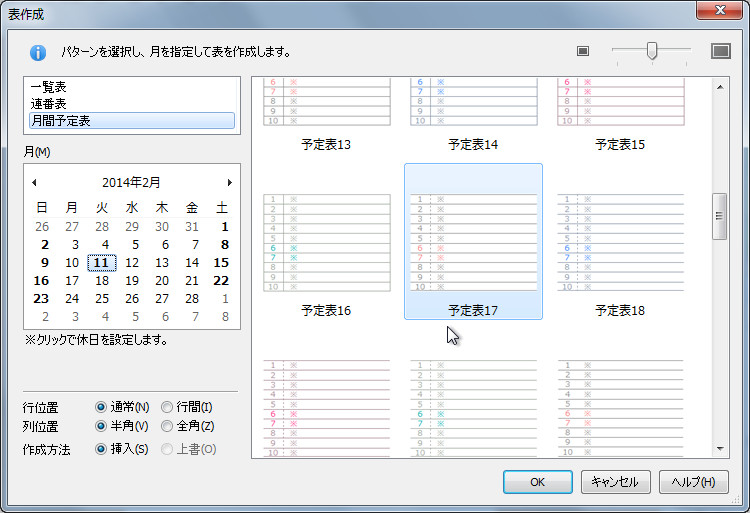Click date 9 in the calendar
The width and height of the screenshot is (750, 513).
click(x=44, y=262)
